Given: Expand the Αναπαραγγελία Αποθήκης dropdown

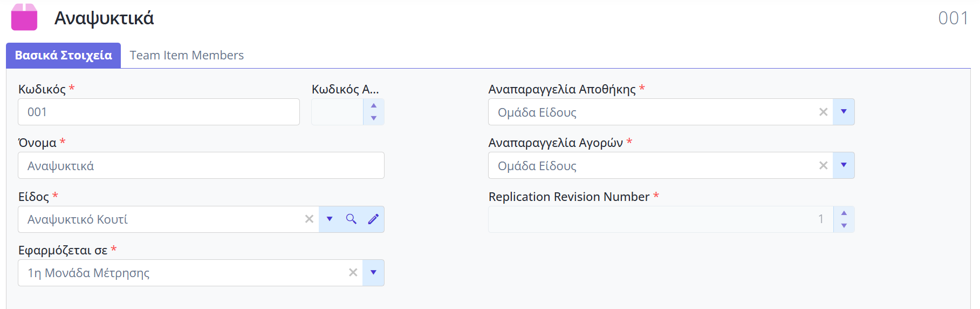Looking at the screenshot, I should [844, 112].
